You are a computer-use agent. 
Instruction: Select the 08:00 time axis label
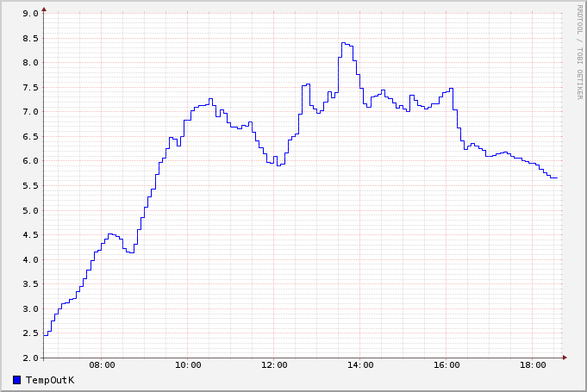point(102,366)
